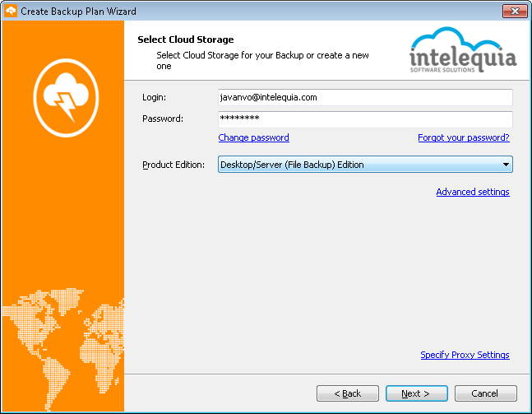
Task: Close the Create Backup Plan Wizard
Action: (x=515, y=12)
